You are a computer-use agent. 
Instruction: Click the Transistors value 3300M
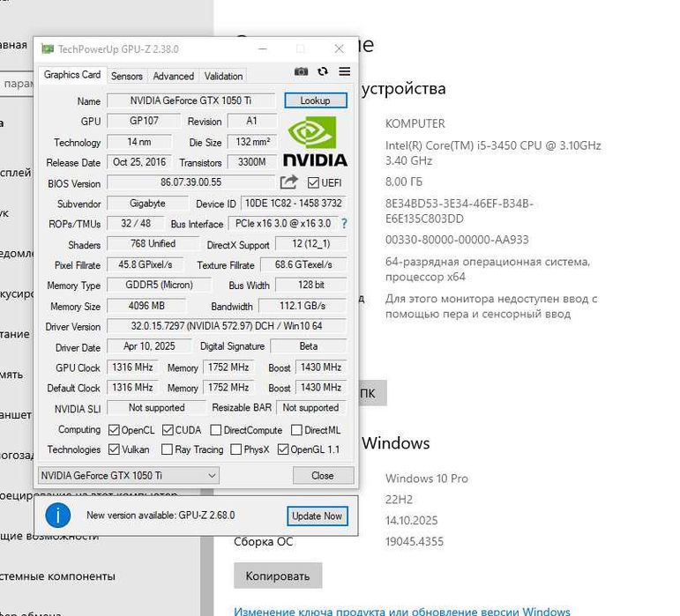(x=252, y=162)
